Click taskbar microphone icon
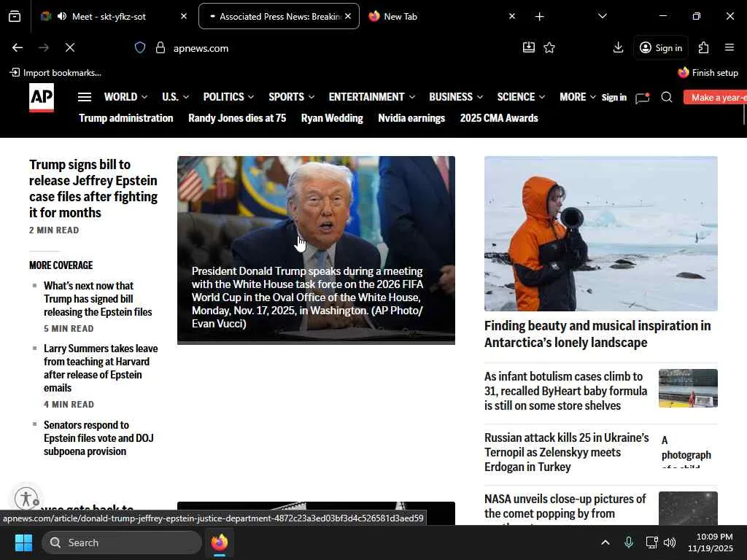The height and width of the screenshot is (560, 747). [x=629, y=542]
